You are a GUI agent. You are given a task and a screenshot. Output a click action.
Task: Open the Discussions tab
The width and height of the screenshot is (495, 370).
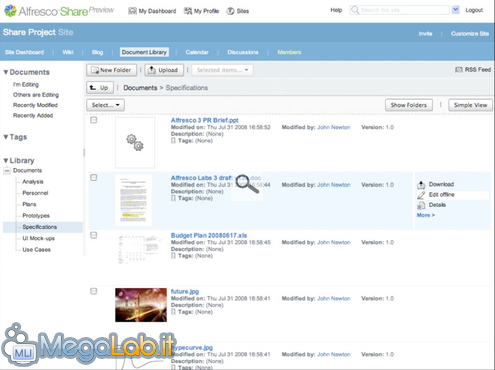pos(243,52)
